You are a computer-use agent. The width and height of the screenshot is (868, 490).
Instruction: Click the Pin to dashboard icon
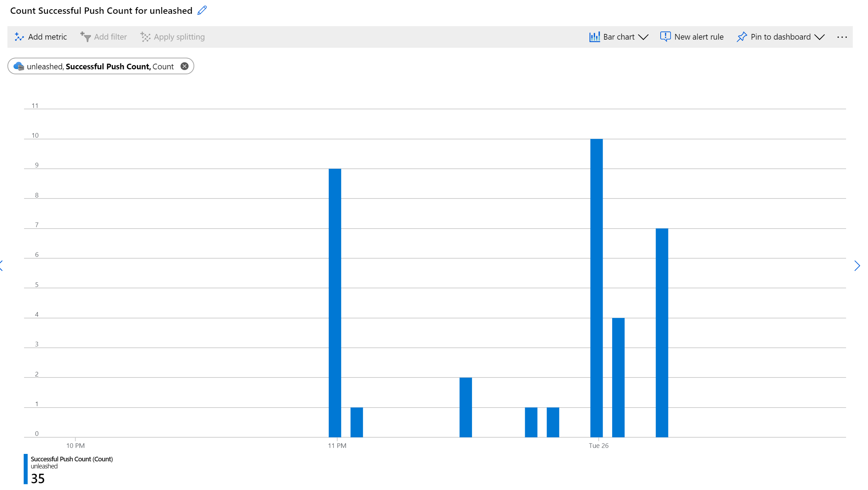click(x=742, y=36)
